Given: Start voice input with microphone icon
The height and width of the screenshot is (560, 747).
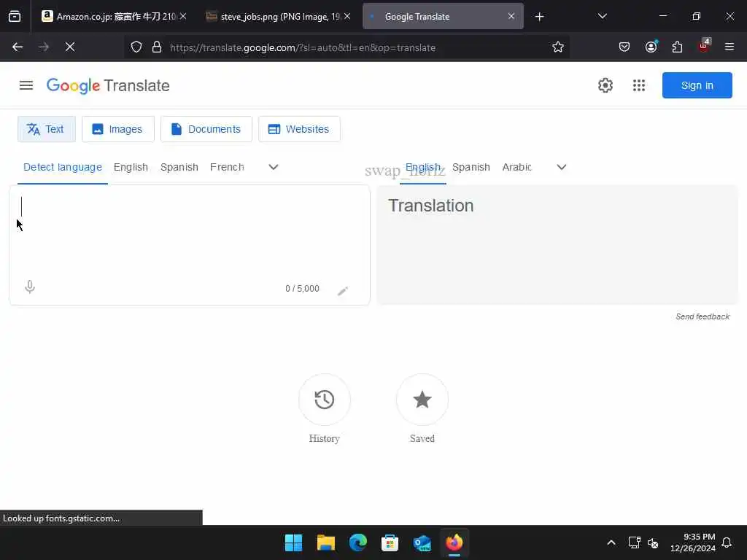Looking at the screenshot, I should pos(29,287).
